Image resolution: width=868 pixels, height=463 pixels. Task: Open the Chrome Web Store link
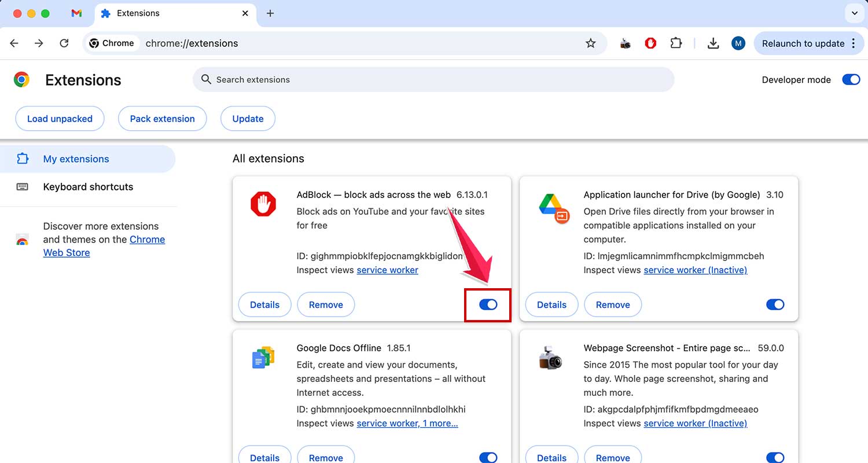(x=147, y=239)
